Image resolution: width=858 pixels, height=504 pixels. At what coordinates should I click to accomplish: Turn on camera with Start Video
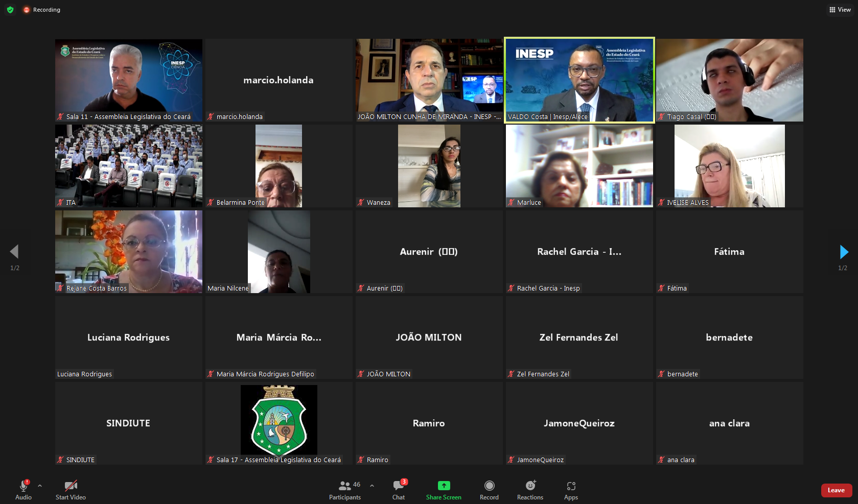(71, 490)
